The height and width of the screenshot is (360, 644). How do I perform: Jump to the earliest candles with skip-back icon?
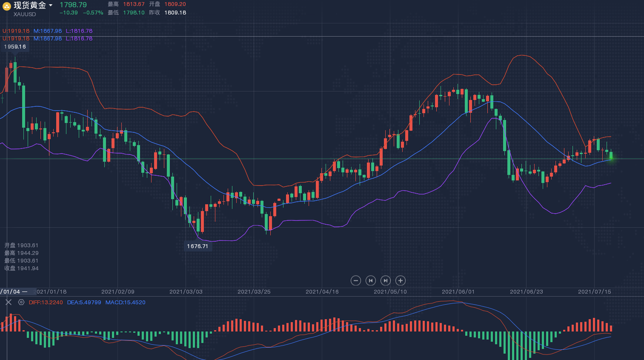point(371,280)
